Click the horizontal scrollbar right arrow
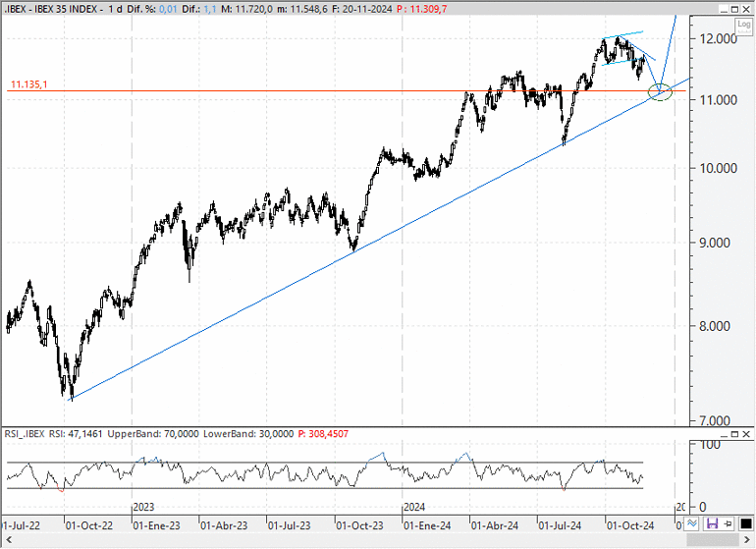 [747, 539]
